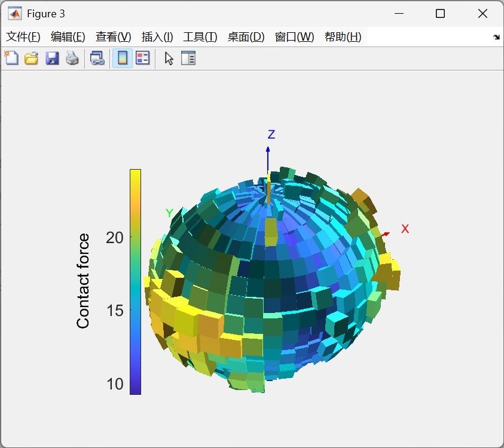Enable the Edit Plot arrow pointer tool
The width and height of the screenshot is (504, 448).
(169, 59)
